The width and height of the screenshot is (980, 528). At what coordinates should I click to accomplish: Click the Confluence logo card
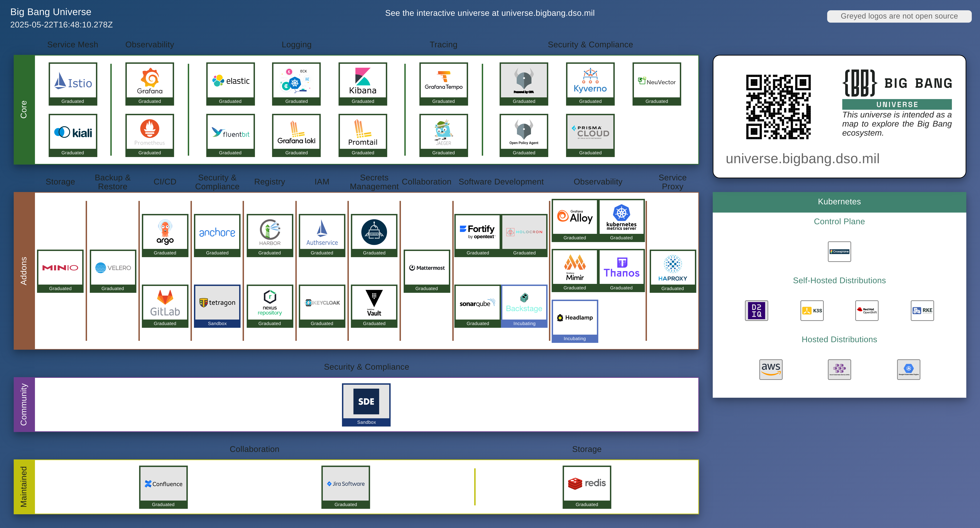click(x=163, y=487)
